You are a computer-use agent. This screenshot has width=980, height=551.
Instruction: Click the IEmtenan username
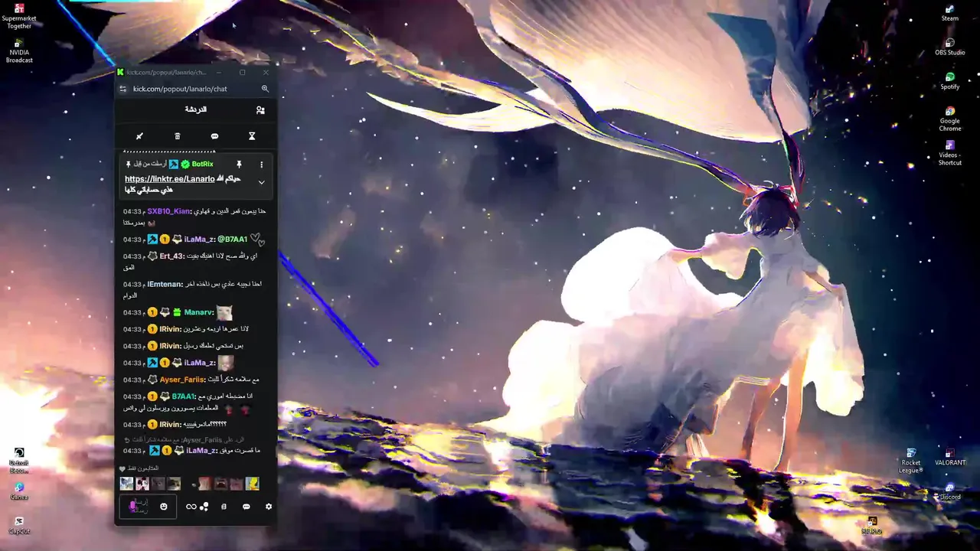coord(165,284)
